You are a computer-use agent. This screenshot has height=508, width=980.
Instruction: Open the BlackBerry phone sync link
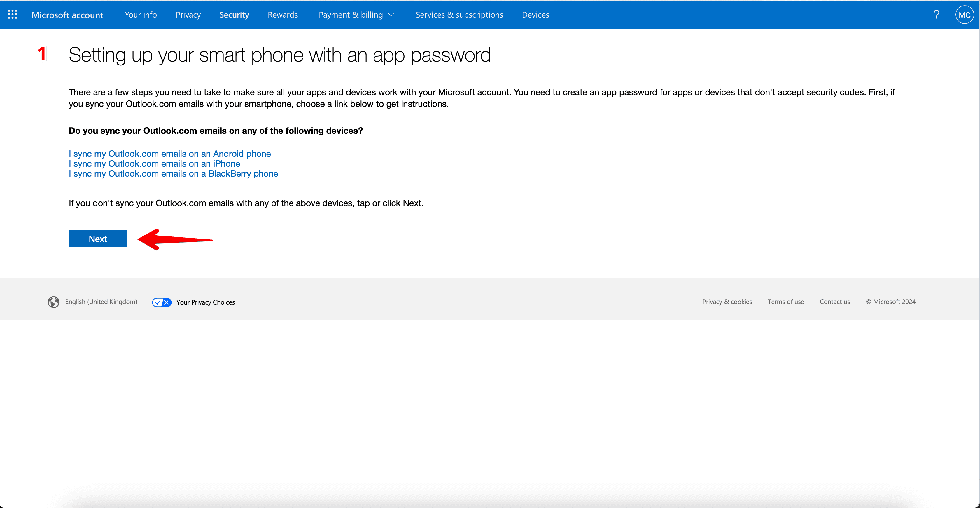point(173,174)
